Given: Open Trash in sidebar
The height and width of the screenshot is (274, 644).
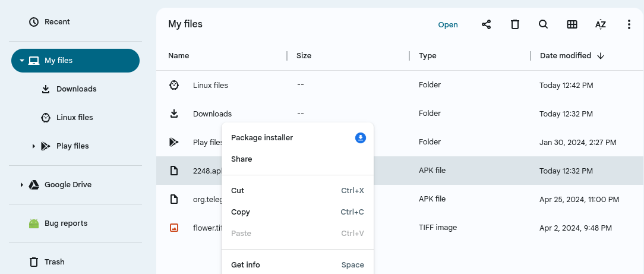Looking at the screenshot, I should (54, 262).
